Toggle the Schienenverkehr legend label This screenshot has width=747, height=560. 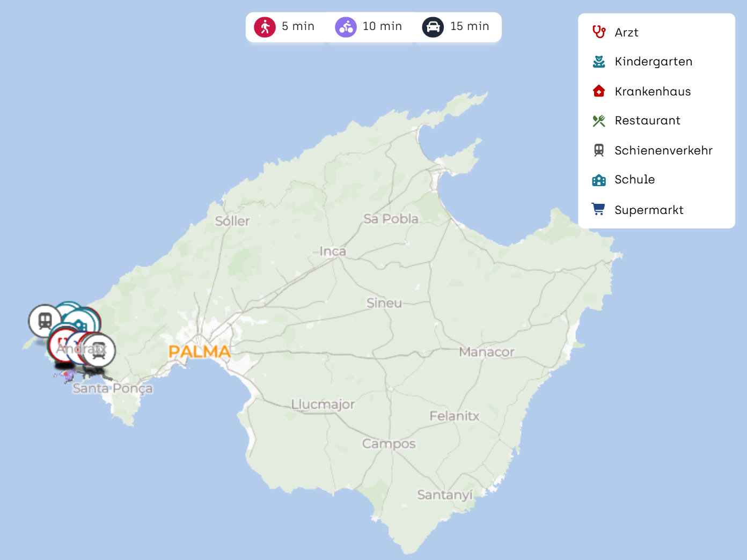click(x=663, y=151)
